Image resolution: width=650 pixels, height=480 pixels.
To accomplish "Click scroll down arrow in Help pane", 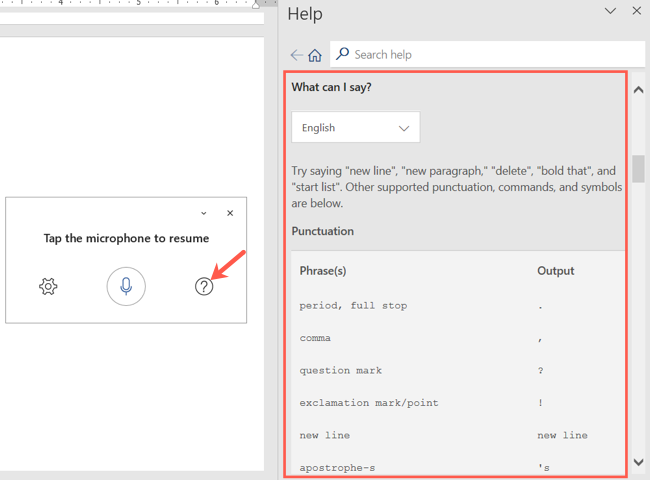I will [x=638, y=462].
